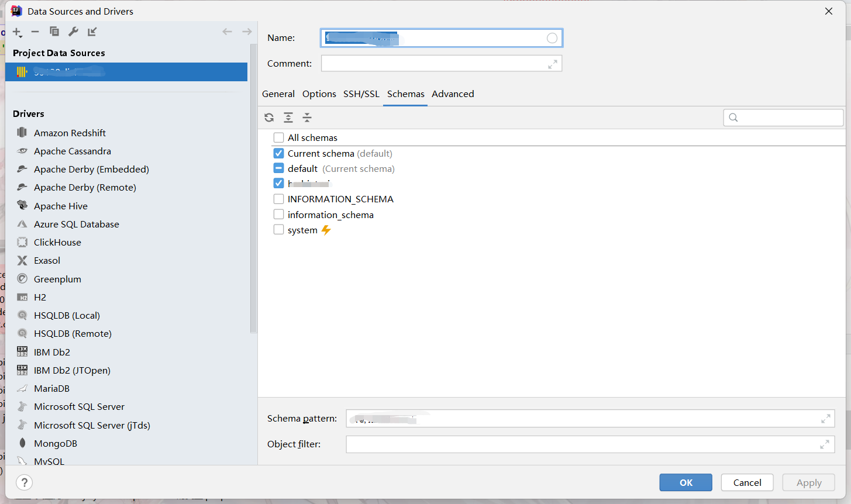Toggle the system schema checkbox

[x=279, y=230]
